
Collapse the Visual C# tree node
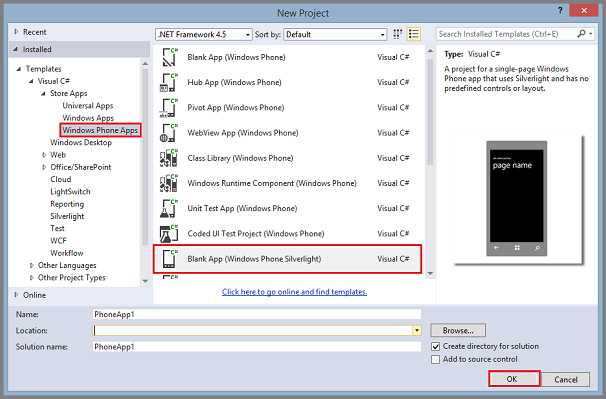tap(31, 81)
